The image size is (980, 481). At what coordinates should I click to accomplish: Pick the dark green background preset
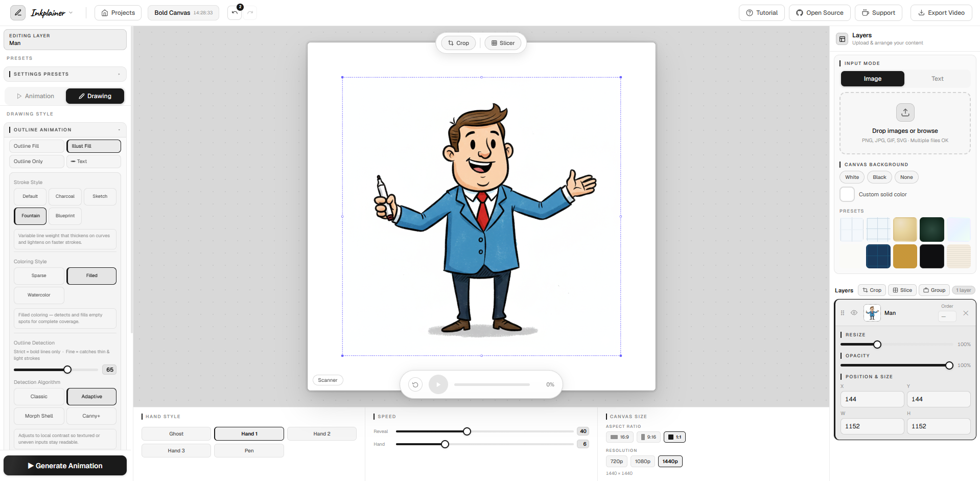(932, 230)
